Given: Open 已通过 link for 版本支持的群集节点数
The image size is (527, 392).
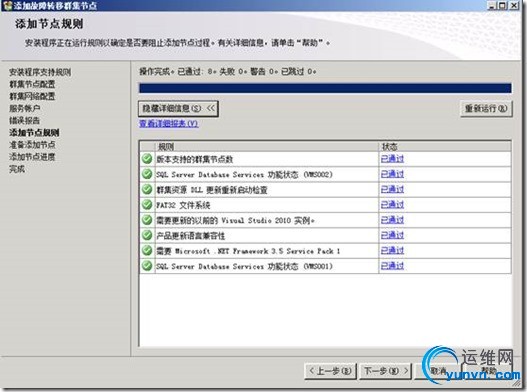Looking at the screenshot, I should [x=392, y=159].
